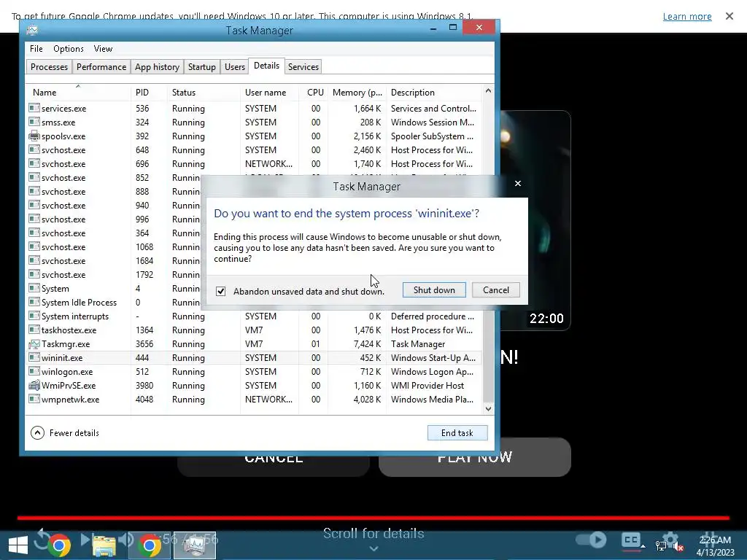
Task: Select the System interrupts row
Action: tap(255, 316)
